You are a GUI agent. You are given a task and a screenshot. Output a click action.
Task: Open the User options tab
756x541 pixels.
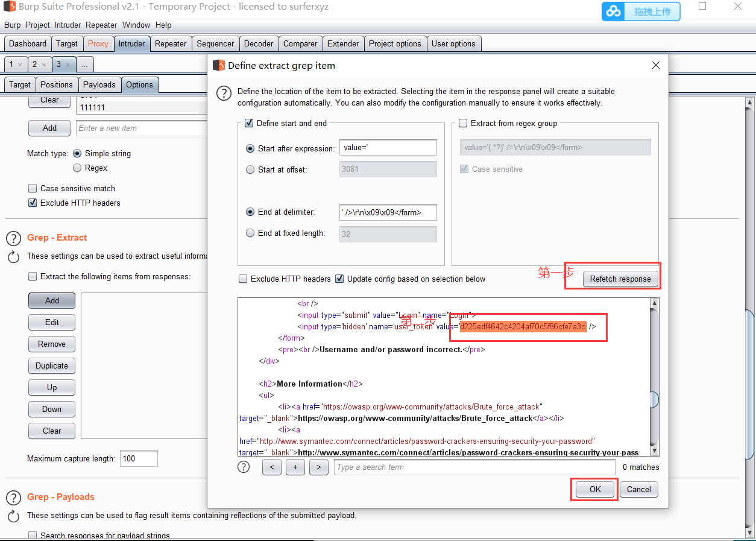pos(453,44)
